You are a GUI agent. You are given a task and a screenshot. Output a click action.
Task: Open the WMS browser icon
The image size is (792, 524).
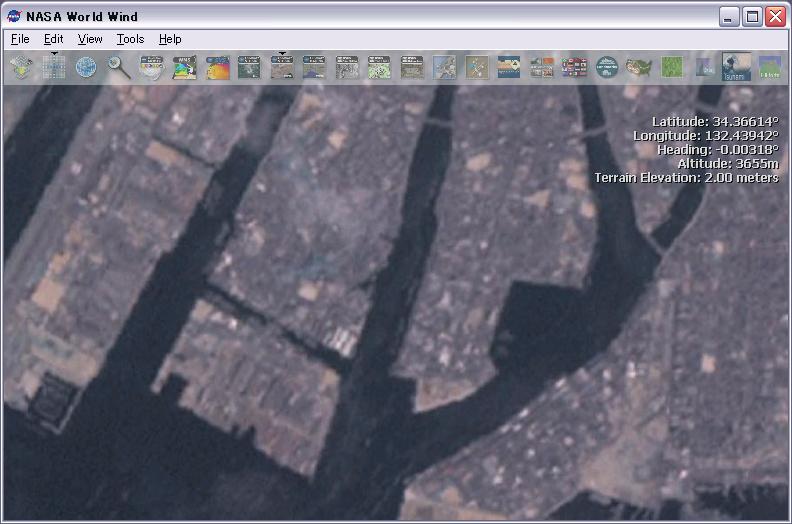point(184,67)
